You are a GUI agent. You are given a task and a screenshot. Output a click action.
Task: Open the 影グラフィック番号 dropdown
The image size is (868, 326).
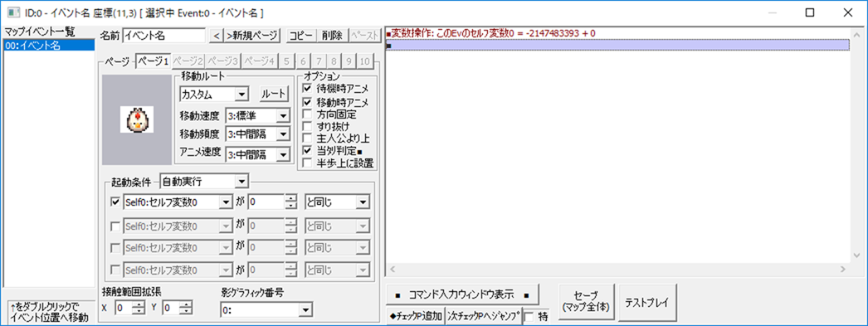(266, 311)
